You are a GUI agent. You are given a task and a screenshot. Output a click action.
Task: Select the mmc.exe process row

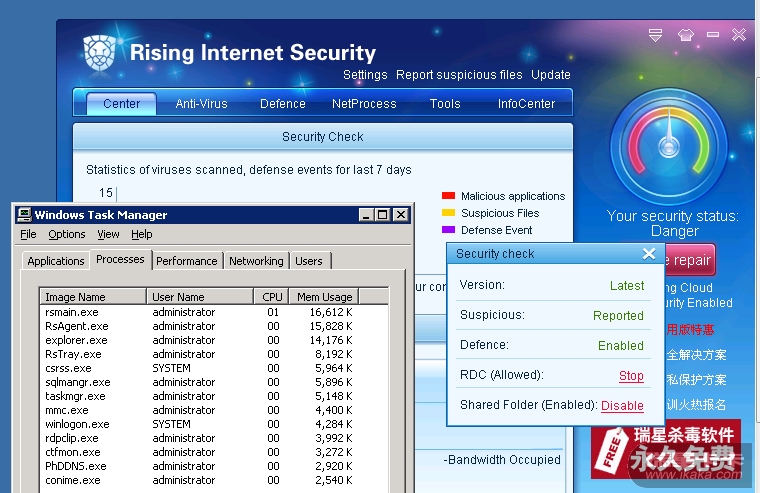point(213,410)
